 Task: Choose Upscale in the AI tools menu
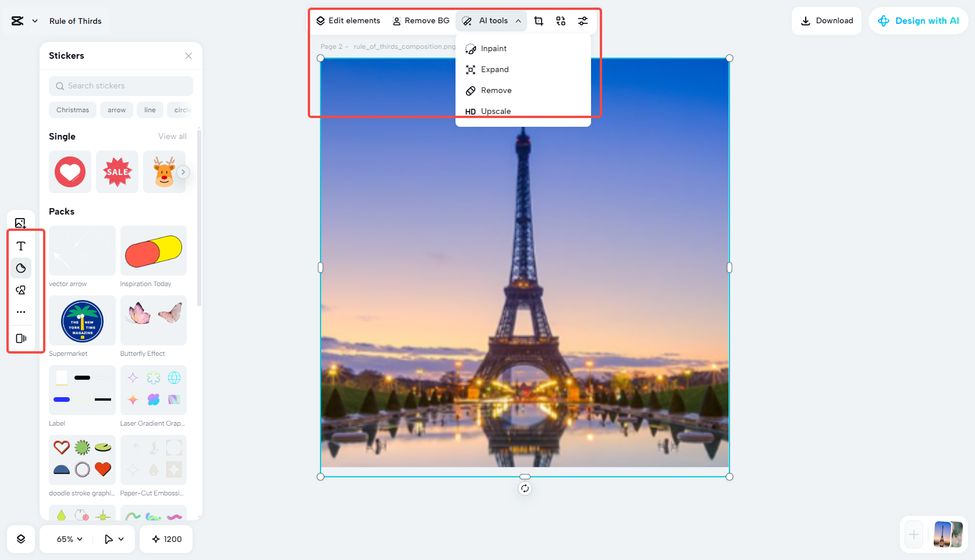[495, 111]
